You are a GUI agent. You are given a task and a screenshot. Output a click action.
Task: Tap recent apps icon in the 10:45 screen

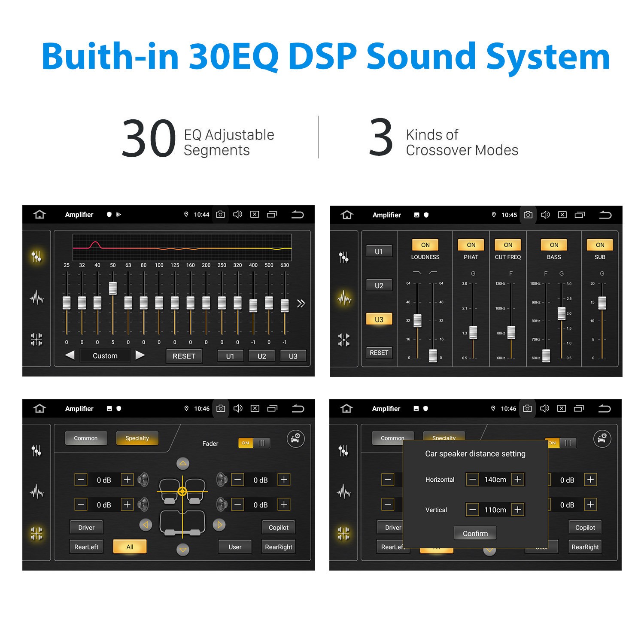(580, 215)
